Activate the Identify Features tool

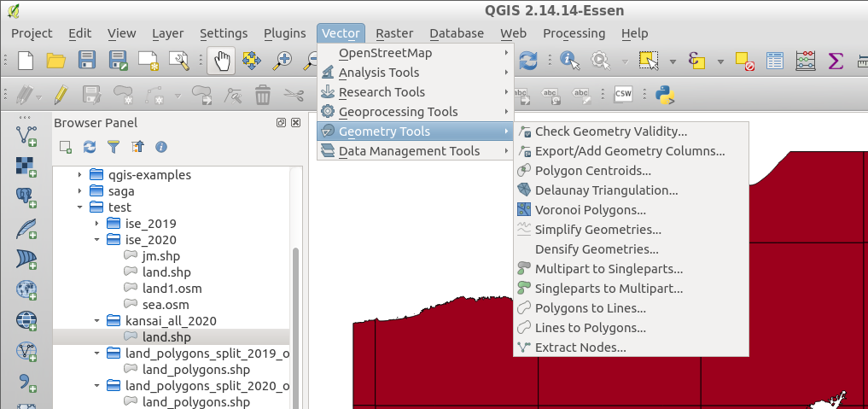tap(569, 61)
